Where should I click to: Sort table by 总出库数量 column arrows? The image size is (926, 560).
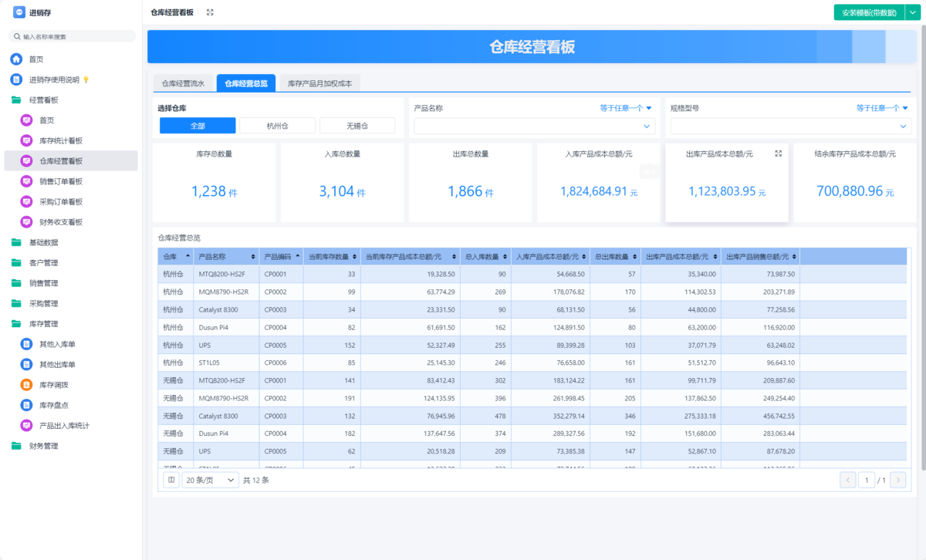pos(634,256)
